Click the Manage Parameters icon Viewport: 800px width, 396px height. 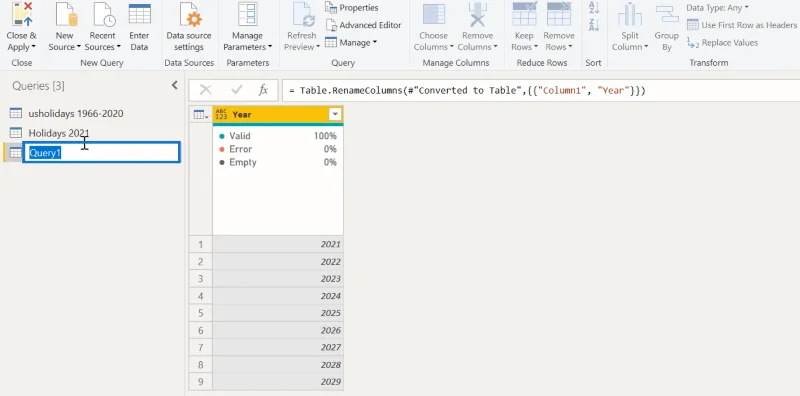coord(247,14)
